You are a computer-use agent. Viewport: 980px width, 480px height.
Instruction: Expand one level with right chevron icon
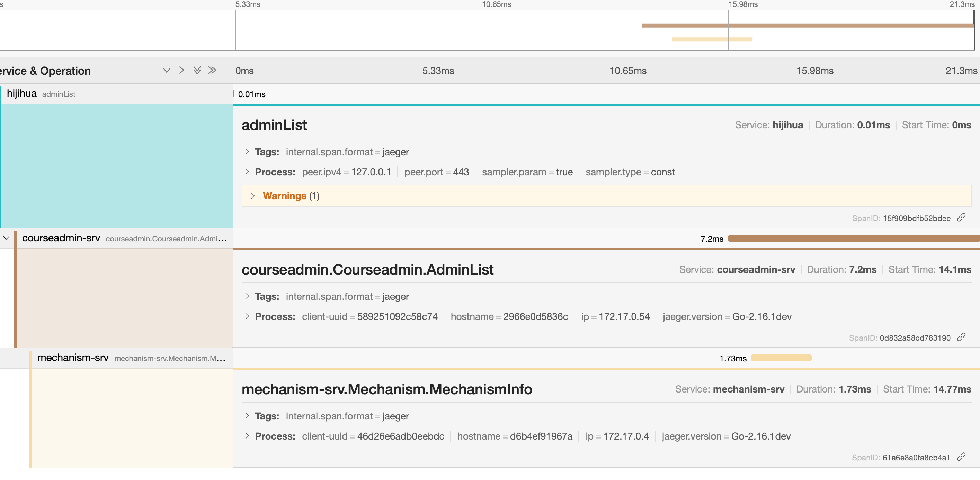[x=181, y=70]
